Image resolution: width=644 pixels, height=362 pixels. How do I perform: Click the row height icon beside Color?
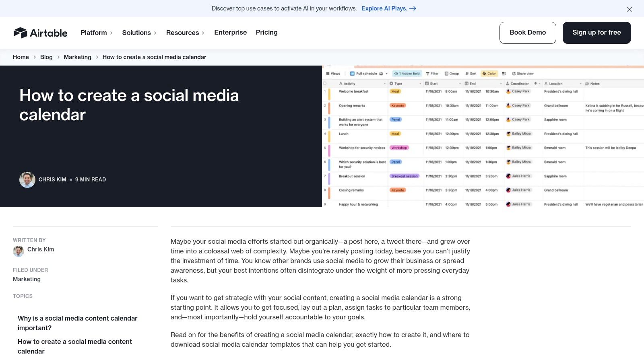coord(504,74)
